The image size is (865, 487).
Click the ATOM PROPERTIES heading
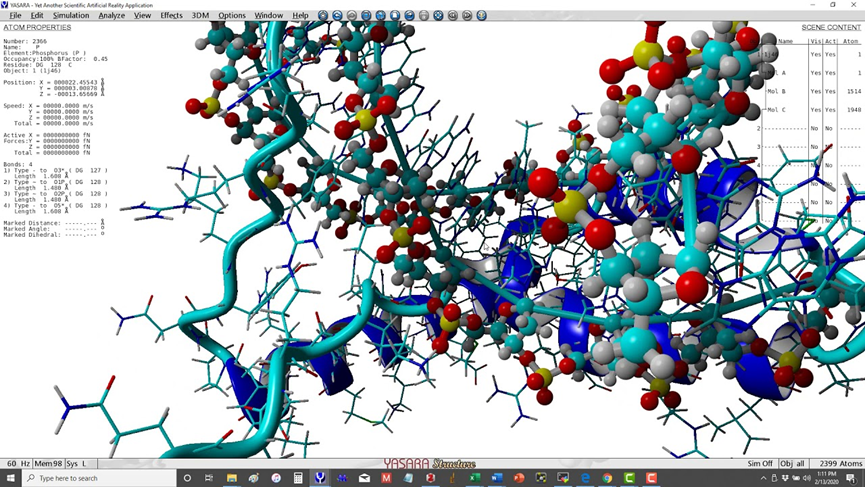pos(37,27)
